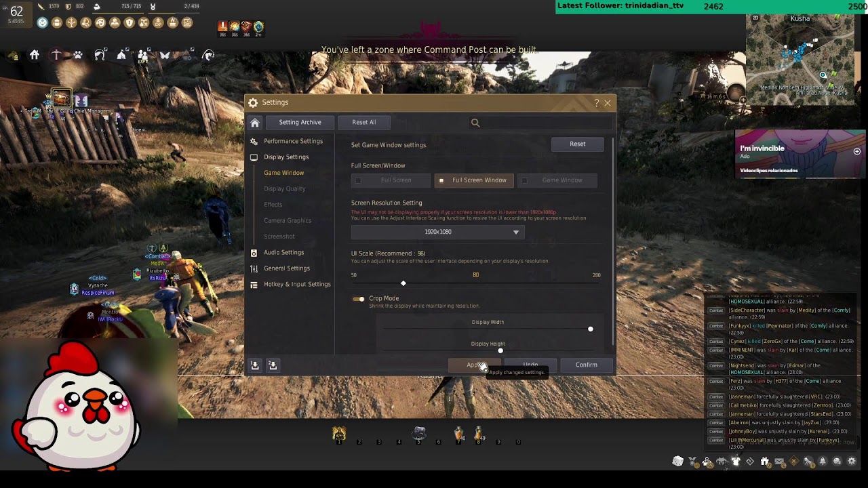Click the Display Height slider handle
868x488 pixels.
coord(500,350)
